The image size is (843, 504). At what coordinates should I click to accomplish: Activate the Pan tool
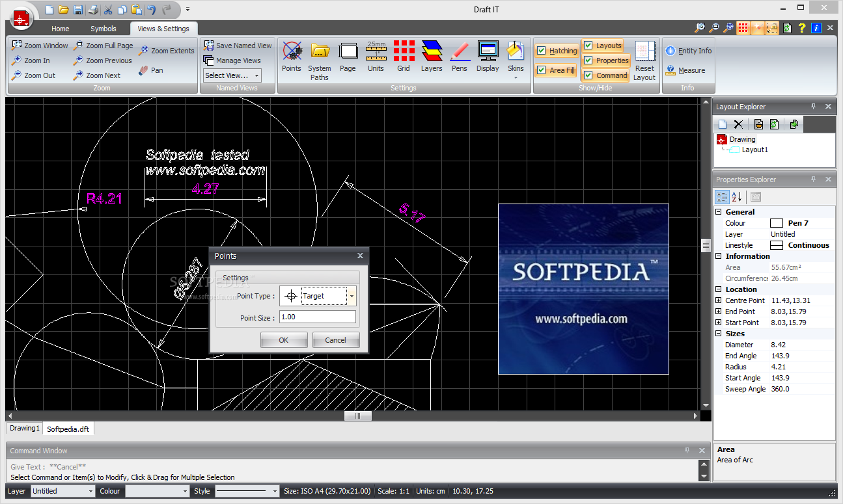(x=150, y=70)
